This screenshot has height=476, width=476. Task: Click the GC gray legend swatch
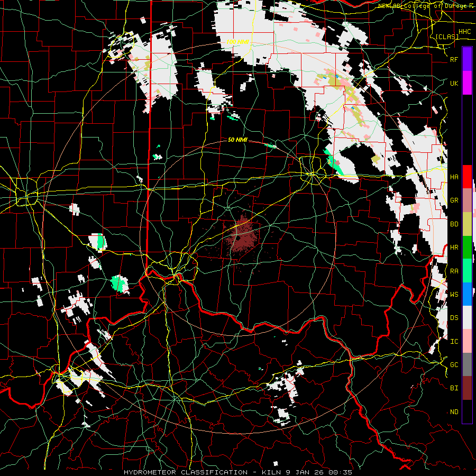coord(467,364)
